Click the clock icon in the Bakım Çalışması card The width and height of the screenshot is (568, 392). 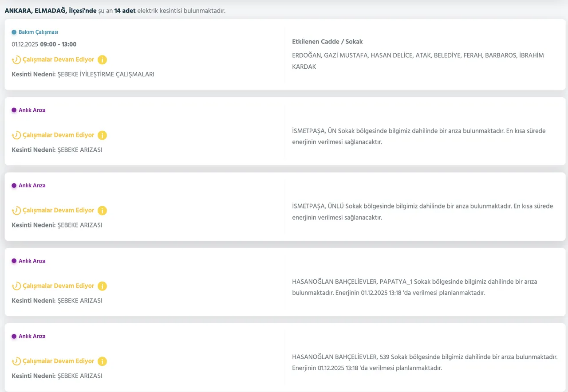16,60
